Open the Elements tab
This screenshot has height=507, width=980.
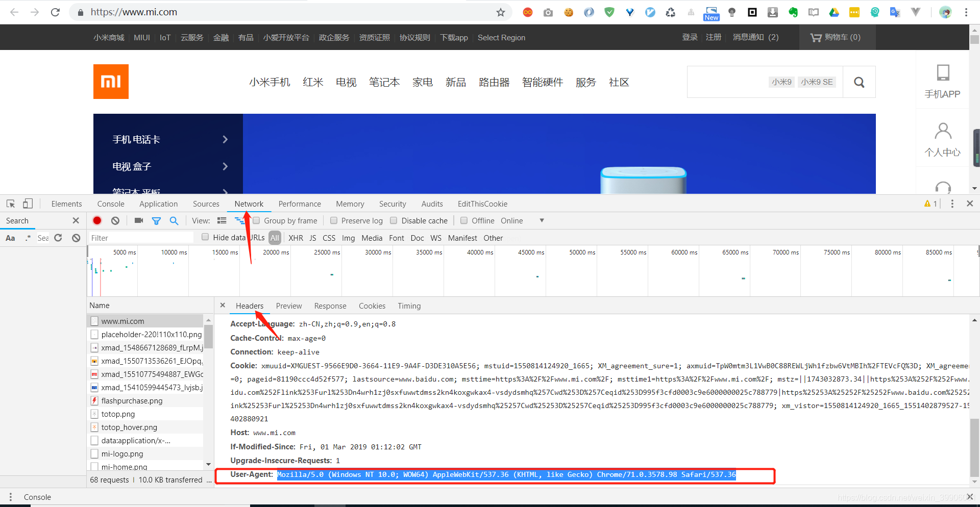[66, 204]
